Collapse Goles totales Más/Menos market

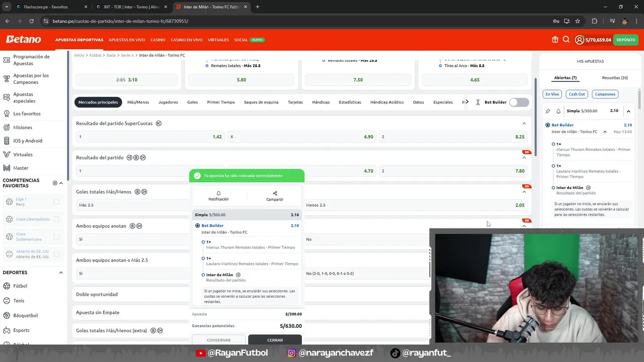click(524, 192)
